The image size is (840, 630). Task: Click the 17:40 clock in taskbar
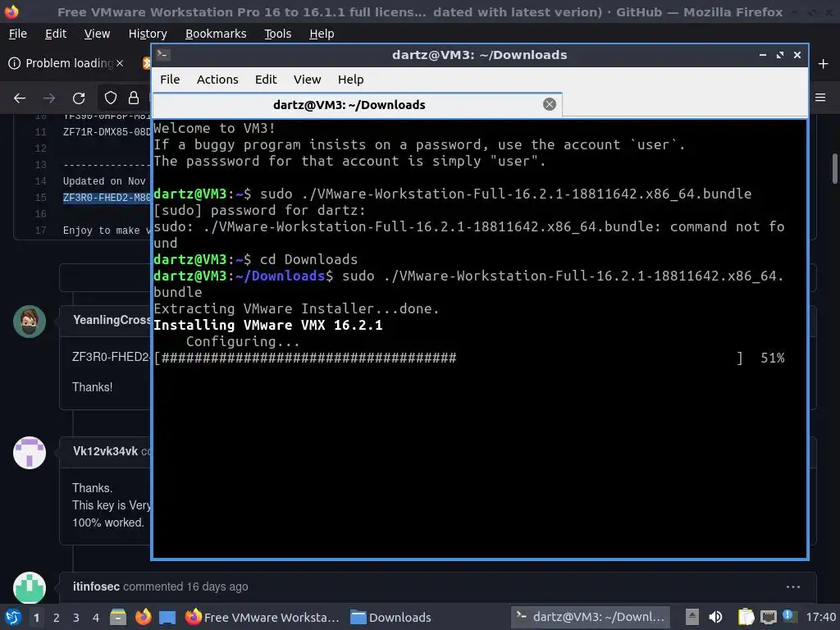tap(820, 617)
